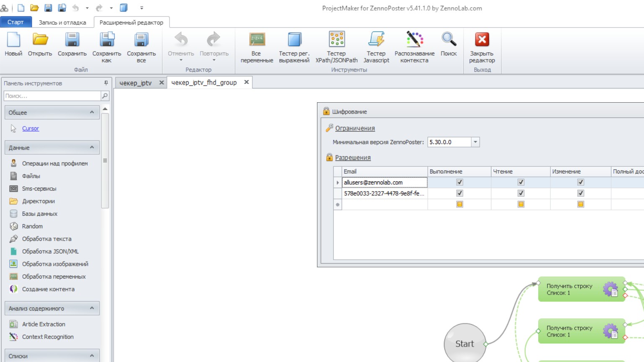Tick Изменение checkbox in the empty new row
Viewport: 644px width, 362px height.
tap(581, 204)
